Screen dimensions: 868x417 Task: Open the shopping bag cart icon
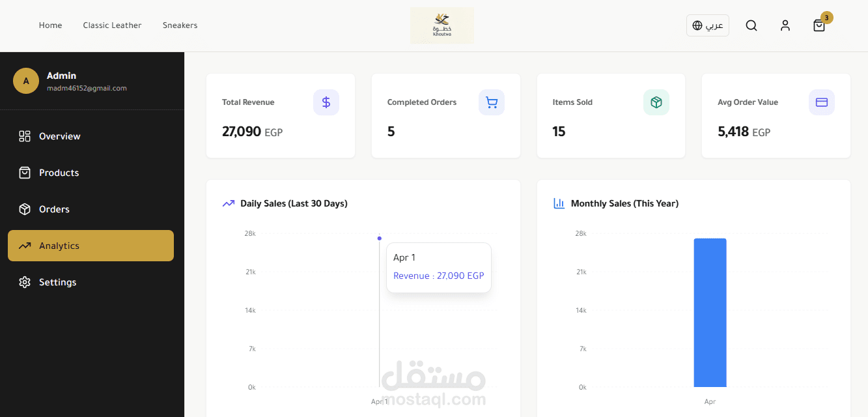(x=819, y=26)
